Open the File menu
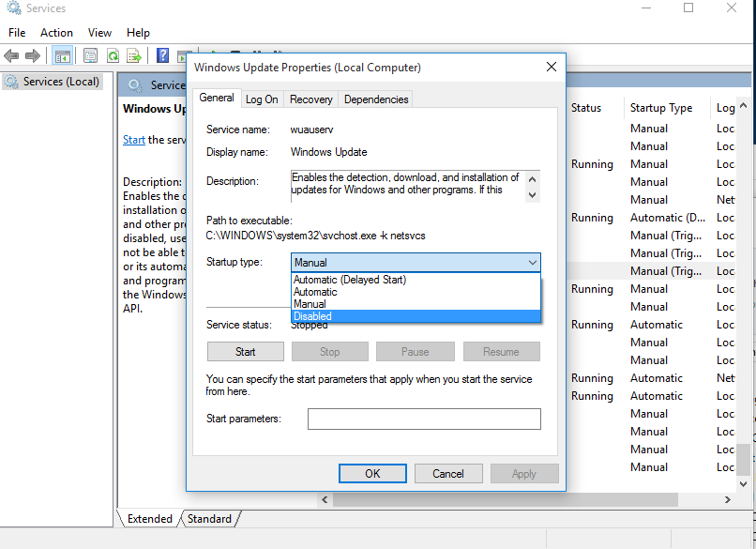Image resolution: width=756 pixels, height=549 pixels. click(x=17, y=33)
